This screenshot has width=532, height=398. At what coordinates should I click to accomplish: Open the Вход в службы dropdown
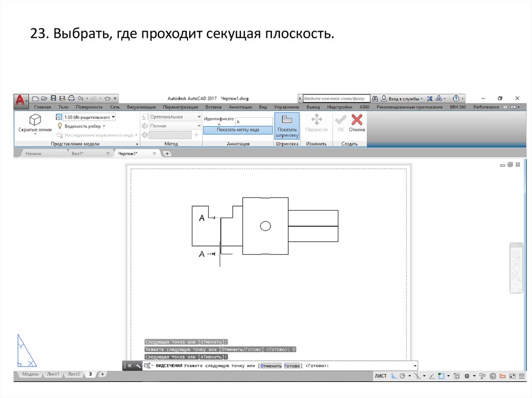click(403, 98)
